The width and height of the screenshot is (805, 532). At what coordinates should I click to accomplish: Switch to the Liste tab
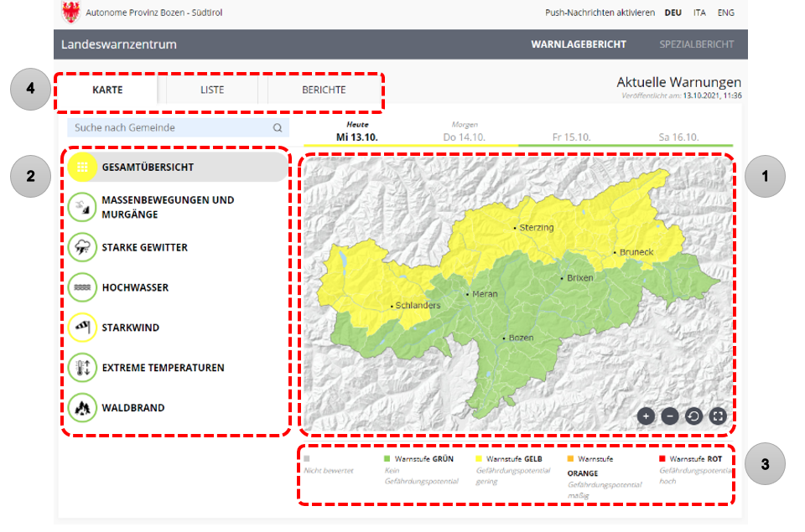coord(212,90)
